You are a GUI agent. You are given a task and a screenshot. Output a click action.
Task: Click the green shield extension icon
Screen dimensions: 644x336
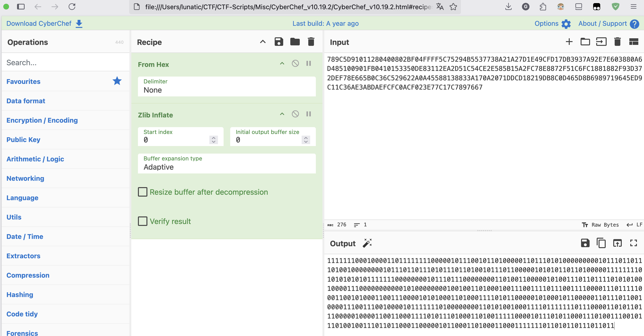pyautogui.click(x=616, y=7)
